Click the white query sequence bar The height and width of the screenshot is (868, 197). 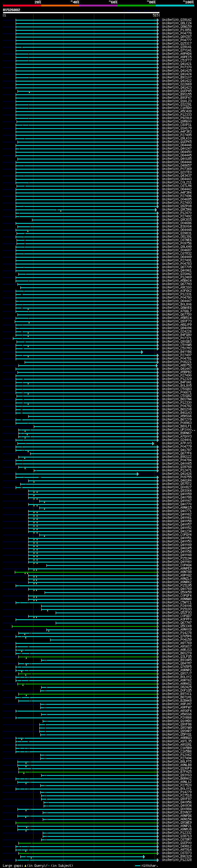81,13
